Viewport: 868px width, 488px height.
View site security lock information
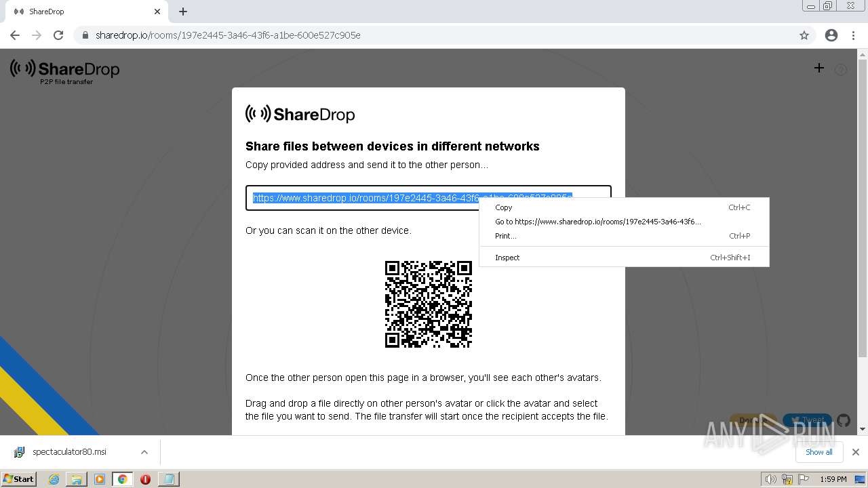tap(85, 35)
